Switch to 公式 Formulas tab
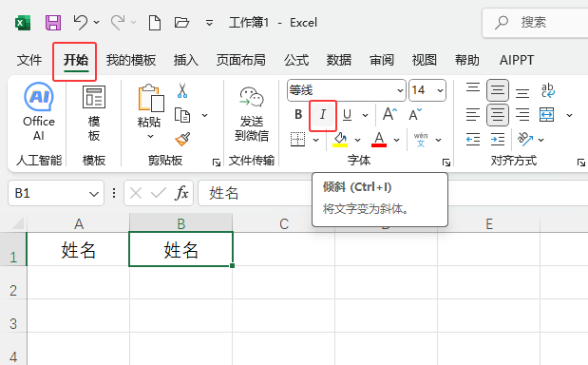 296,60
